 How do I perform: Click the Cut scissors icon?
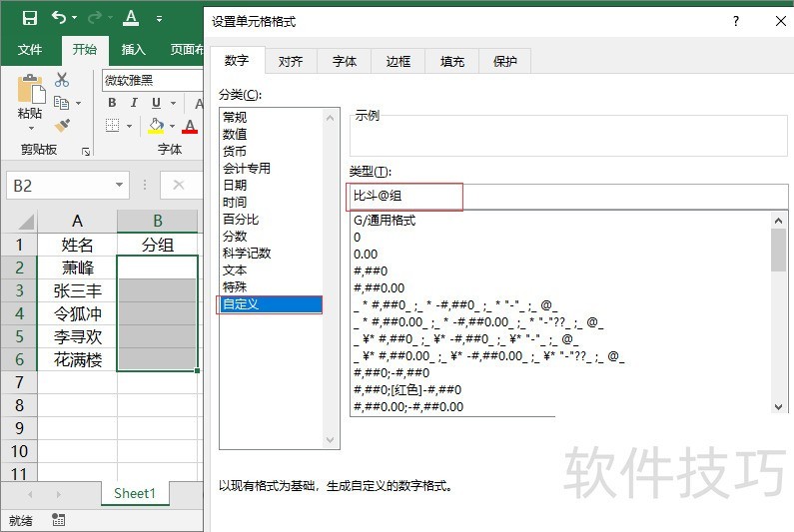(62, 80)
